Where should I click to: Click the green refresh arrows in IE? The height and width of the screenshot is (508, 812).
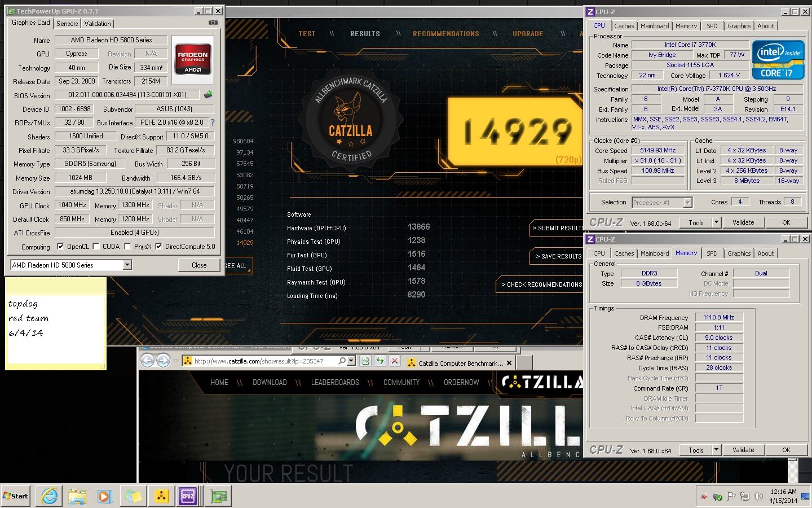[380, 361]
